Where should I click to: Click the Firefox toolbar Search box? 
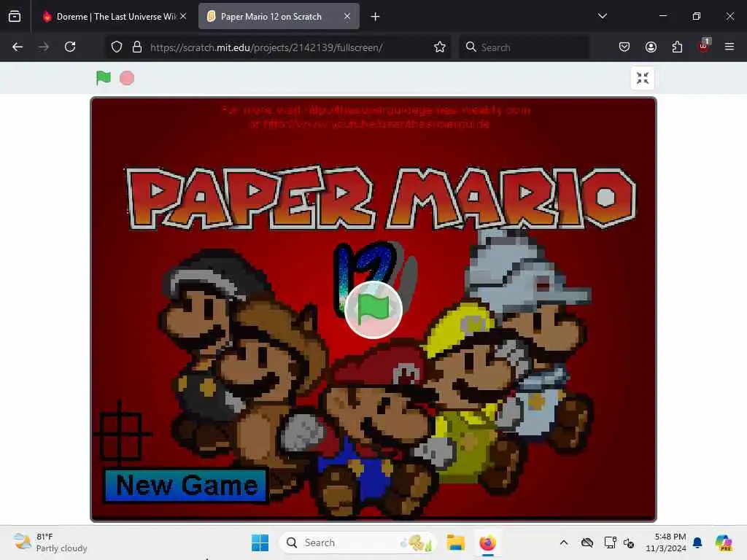click(524, 47)
